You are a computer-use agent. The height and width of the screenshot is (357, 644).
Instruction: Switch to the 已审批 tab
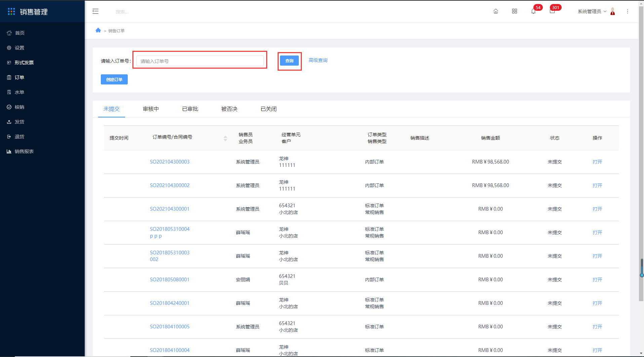click(x=190, y=109)
